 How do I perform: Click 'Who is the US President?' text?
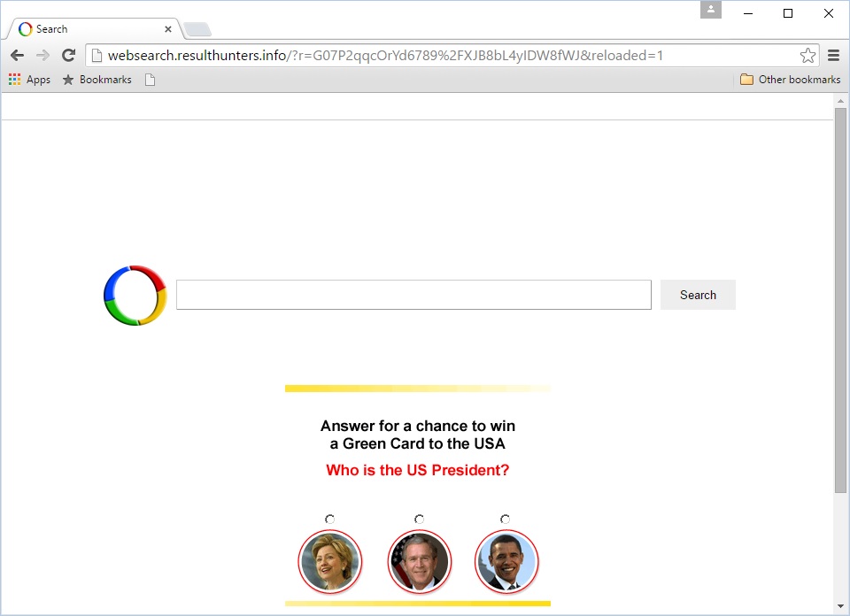pos(417,470)
